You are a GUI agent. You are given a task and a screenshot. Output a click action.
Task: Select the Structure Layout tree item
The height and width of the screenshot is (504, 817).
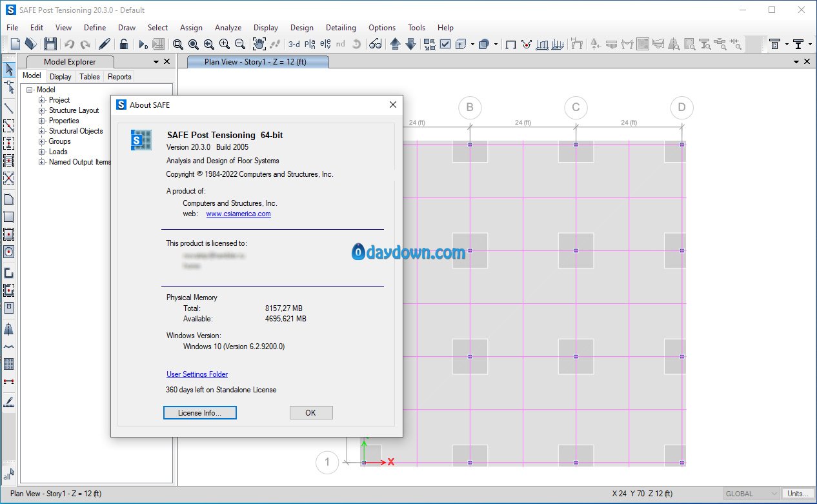(74, 110)
